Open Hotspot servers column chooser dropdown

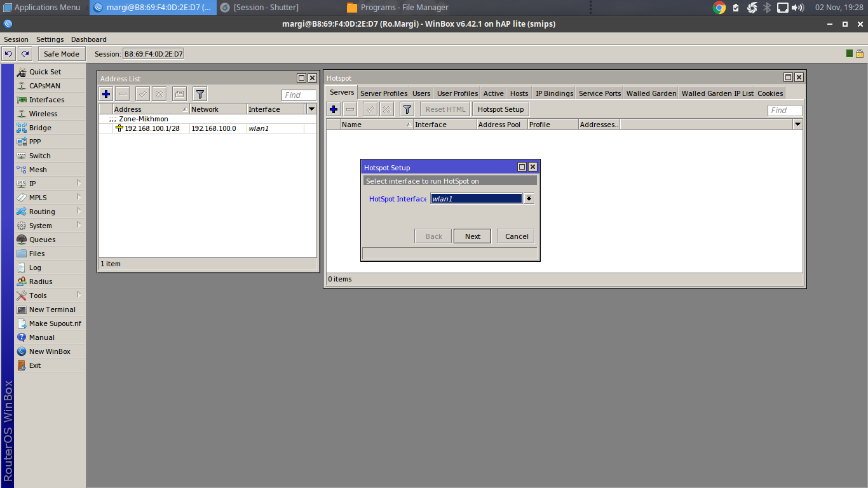798,125
